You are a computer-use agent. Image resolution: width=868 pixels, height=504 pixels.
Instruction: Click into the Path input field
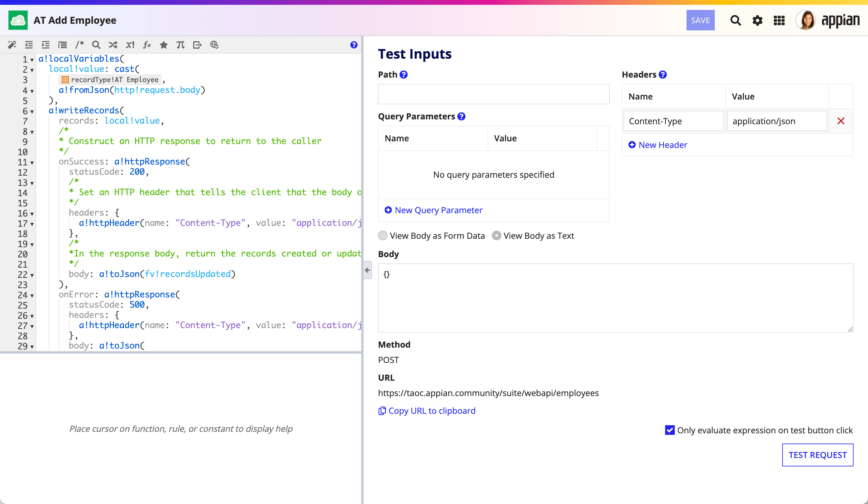click(x=494, y=94)
